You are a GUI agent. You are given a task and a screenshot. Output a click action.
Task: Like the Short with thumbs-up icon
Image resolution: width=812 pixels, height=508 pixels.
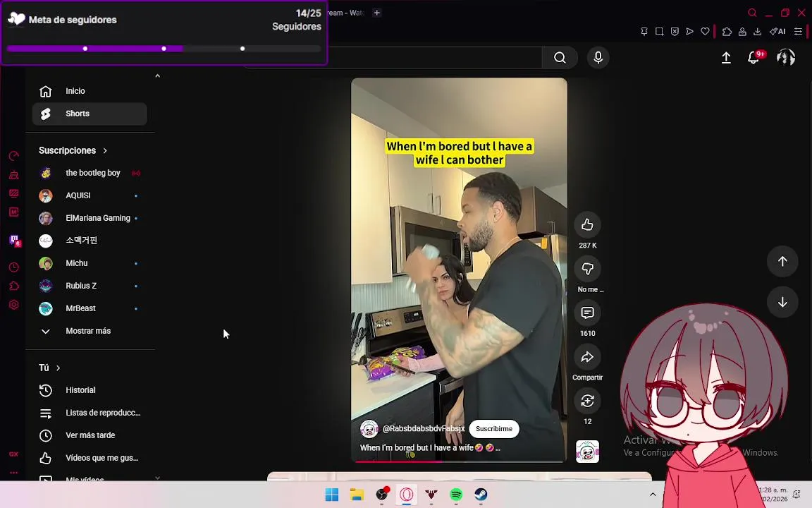point(587,224)
